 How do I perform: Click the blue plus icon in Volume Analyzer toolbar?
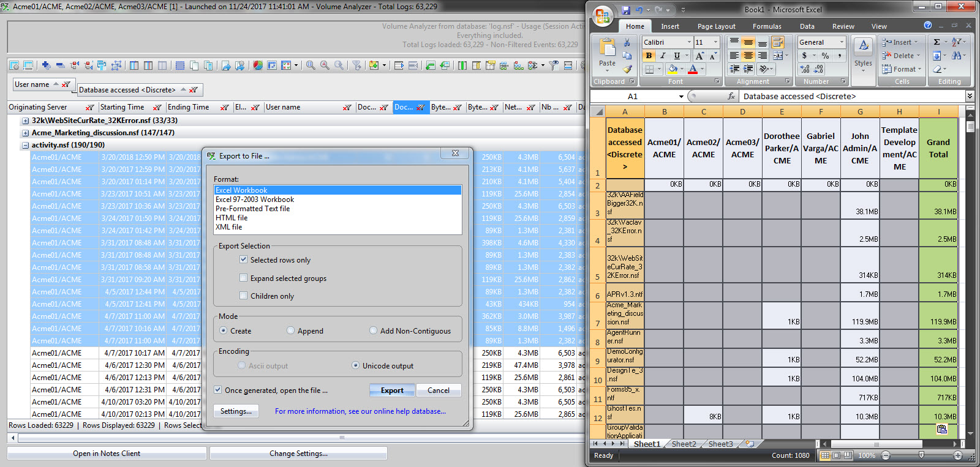point(46,65)
